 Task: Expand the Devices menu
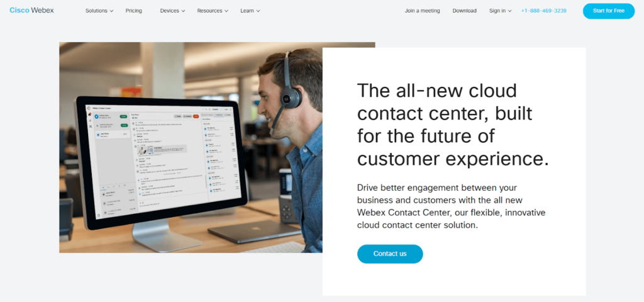(x=172, y=11)
